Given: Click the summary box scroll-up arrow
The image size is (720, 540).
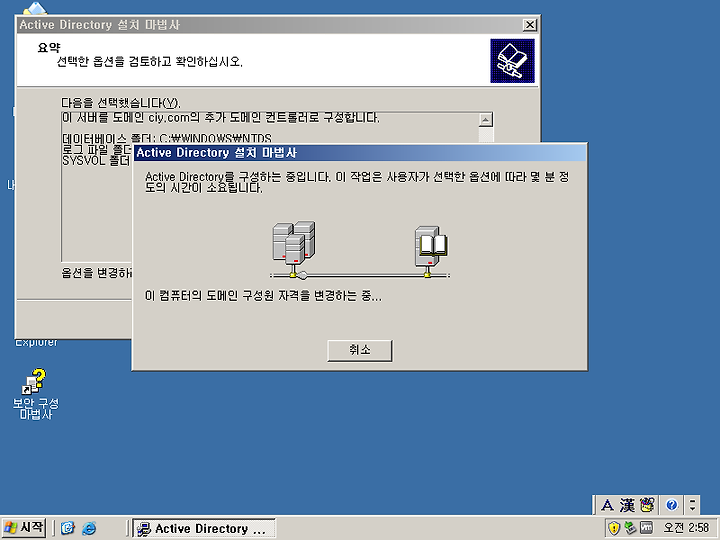Looking at the screenshot, I should (x=486, y=120).
